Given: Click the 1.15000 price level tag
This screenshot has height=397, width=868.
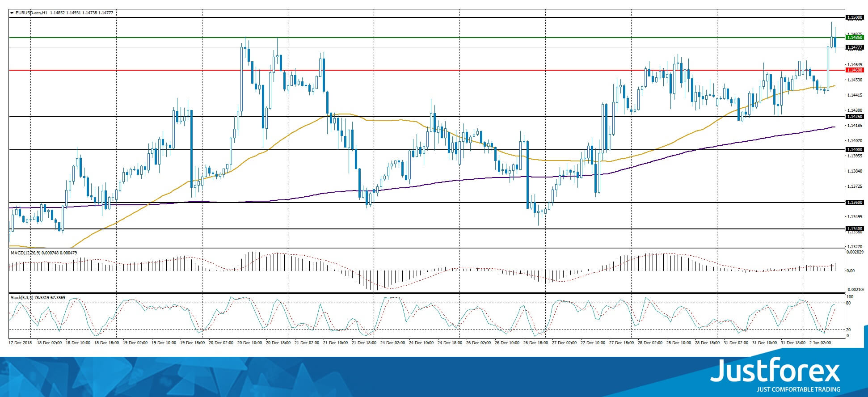Looking at the screenshot, I should [x=855, y=17].
